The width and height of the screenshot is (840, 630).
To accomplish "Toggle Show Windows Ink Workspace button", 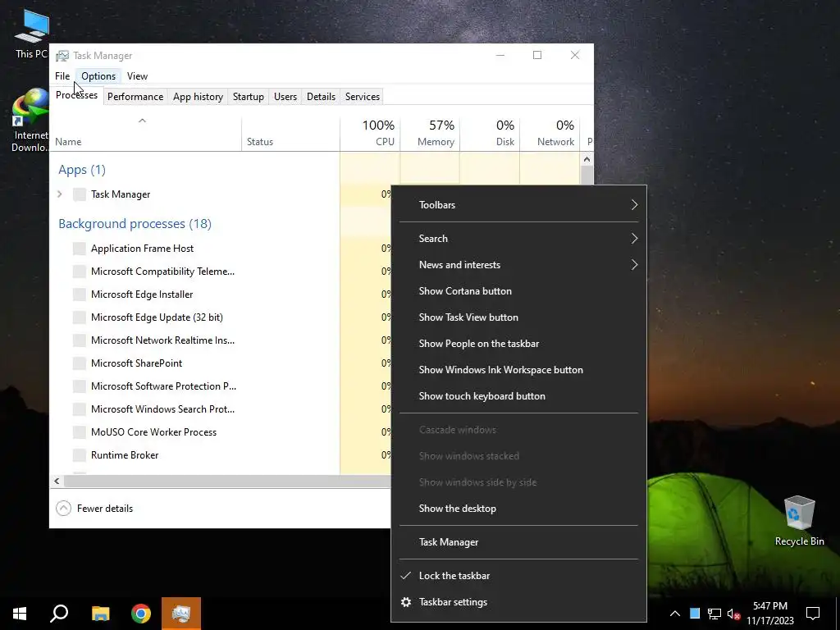I will tap(518, 370).
